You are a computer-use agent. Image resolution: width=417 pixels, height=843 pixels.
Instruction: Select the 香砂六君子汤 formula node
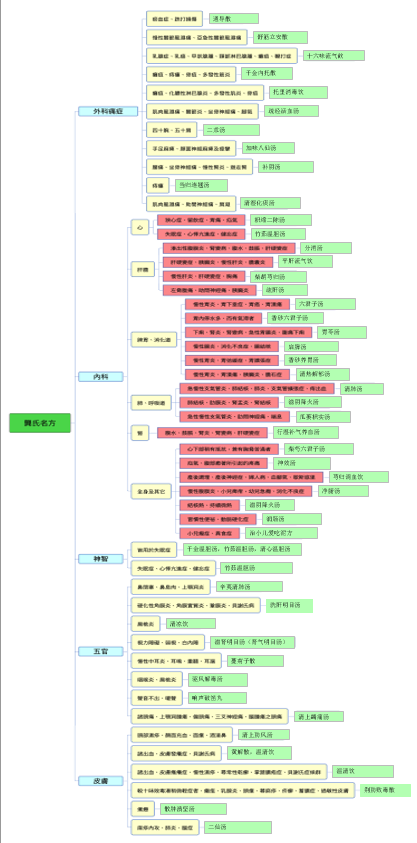coord(294,318)
